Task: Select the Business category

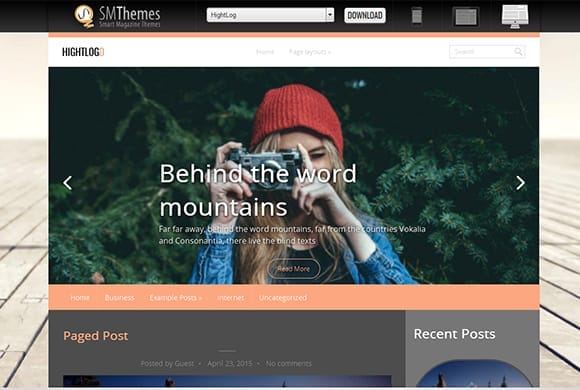Action: (x=119, y=297)
